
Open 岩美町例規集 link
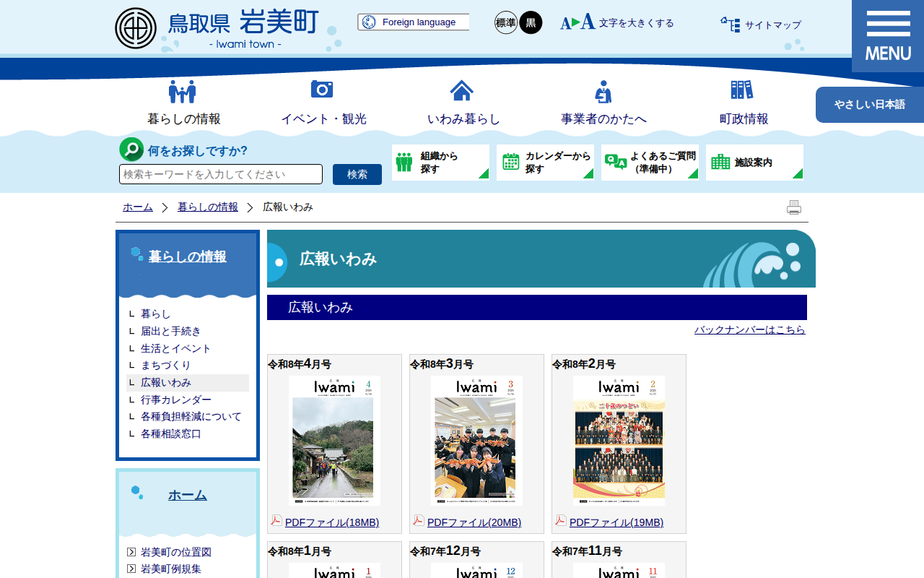point(171,569)
